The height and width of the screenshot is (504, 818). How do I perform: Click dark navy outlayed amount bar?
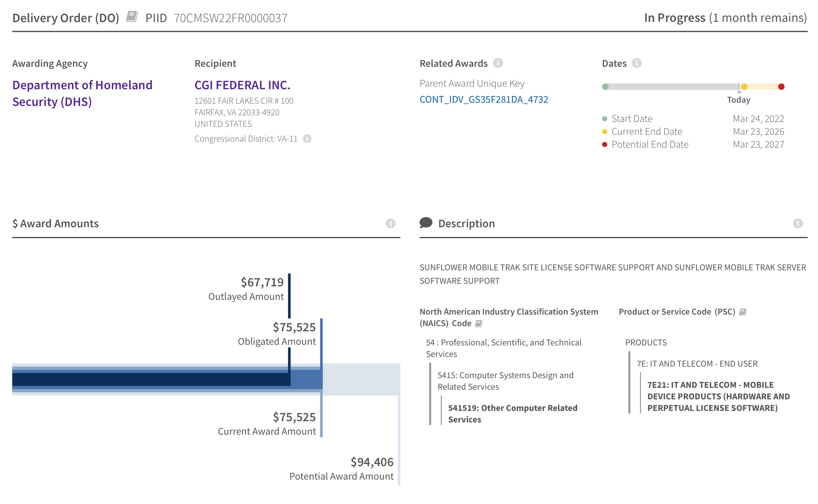coord(150,379)
